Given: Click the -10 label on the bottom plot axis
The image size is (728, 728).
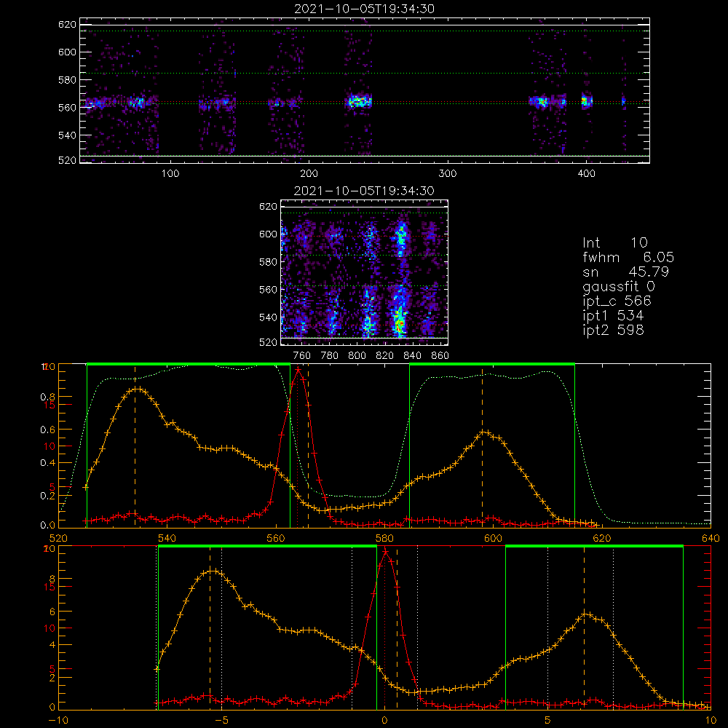Looking at the screenshot, I should pyautogui.click(x=58, y=721).
